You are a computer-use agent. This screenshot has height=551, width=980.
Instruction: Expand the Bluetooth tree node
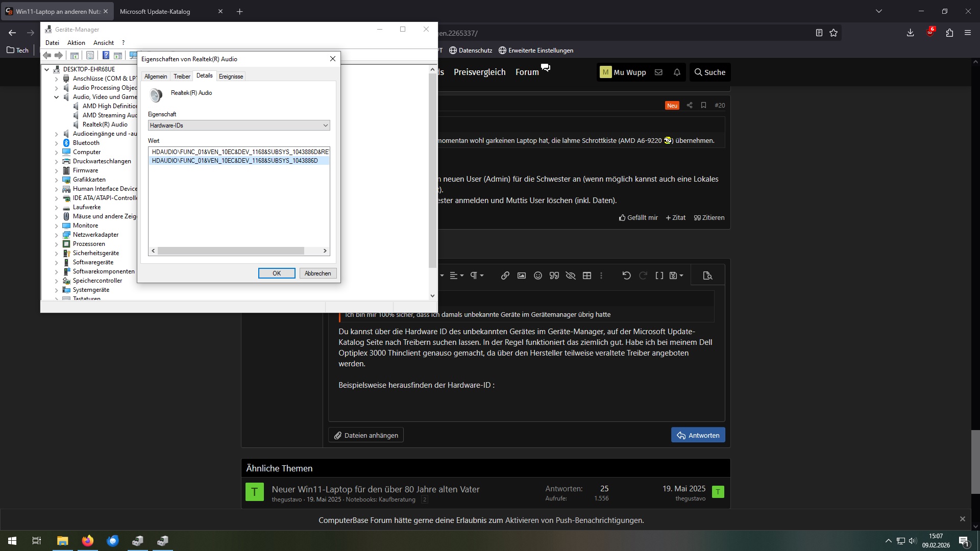tap(57, 143)
